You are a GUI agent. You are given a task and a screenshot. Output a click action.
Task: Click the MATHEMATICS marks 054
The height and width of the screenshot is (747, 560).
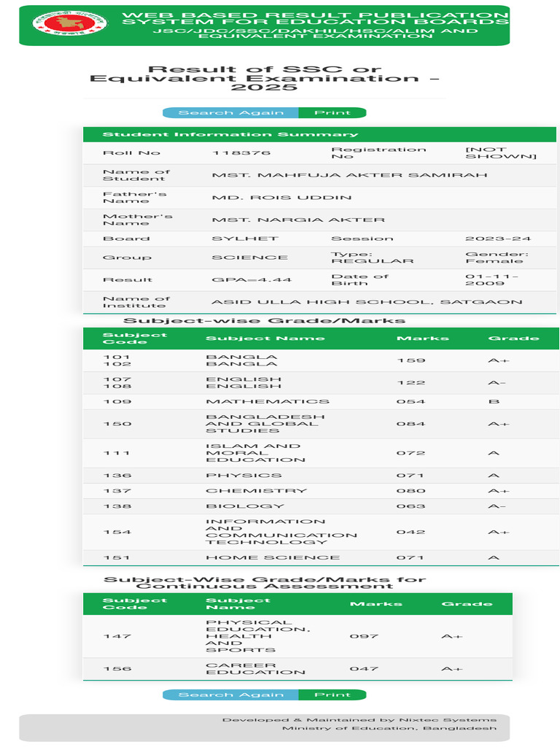pos(411,402)
